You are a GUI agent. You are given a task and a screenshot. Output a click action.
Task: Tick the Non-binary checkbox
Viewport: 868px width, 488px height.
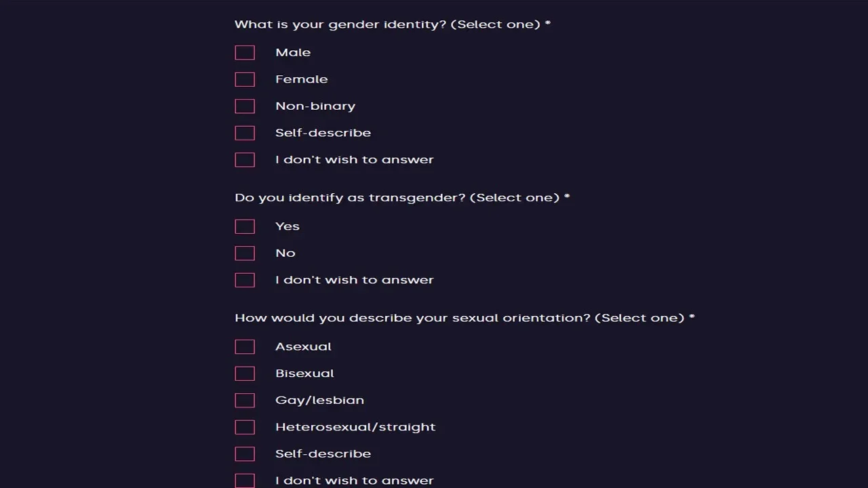coord(245,106)
